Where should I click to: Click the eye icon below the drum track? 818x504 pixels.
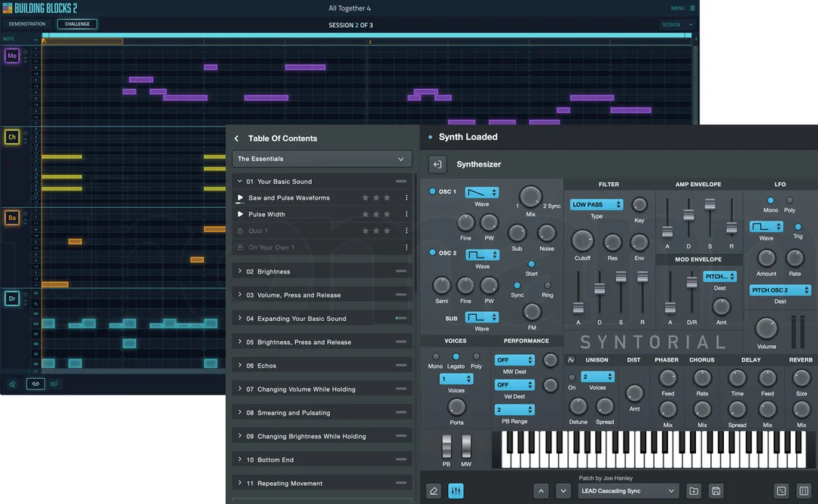pos(35,384)
